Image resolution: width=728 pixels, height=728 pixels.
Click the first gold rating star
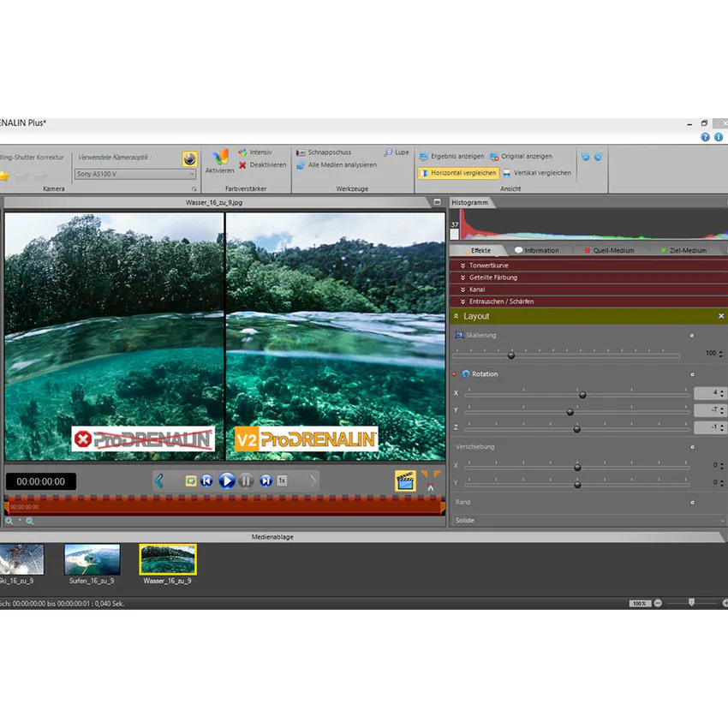pyautogui.click(x=3, y=176)
